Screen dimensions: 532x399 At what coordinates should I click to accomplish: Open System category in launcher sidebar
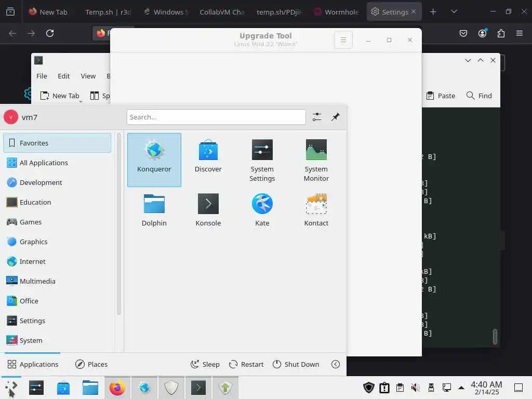(57, 340)
